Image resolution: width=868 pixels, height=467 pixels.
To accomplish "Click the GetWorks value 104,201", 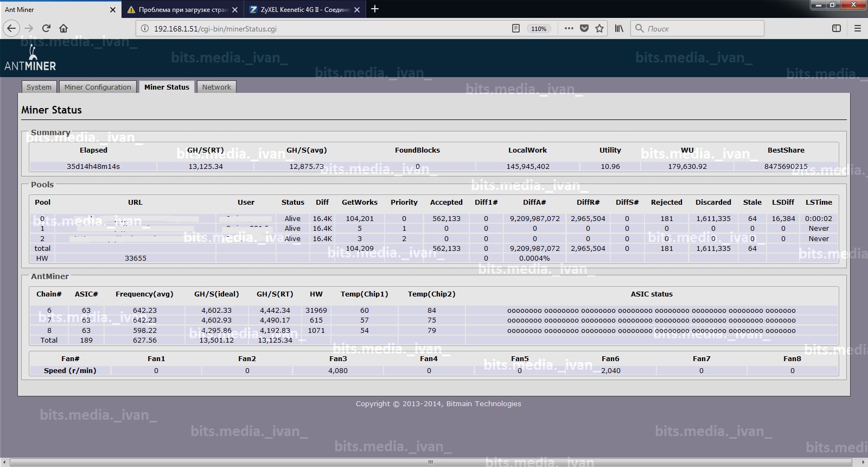I will point(360,219).
